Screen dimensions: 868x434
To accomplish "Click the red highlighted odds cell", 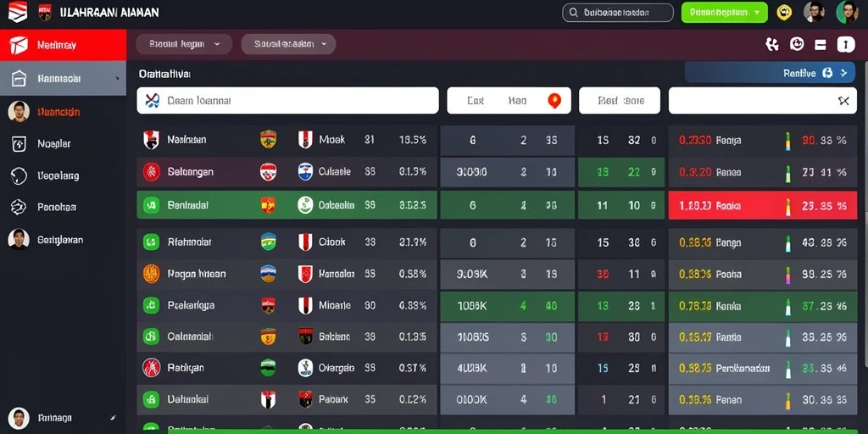I will point(762,205).
